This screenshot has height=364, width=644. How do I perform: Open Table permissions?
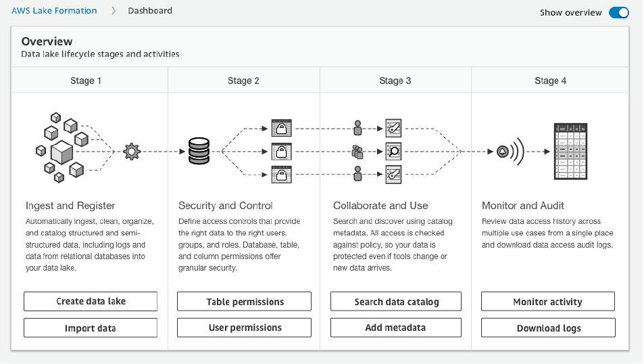pos(244,302)
